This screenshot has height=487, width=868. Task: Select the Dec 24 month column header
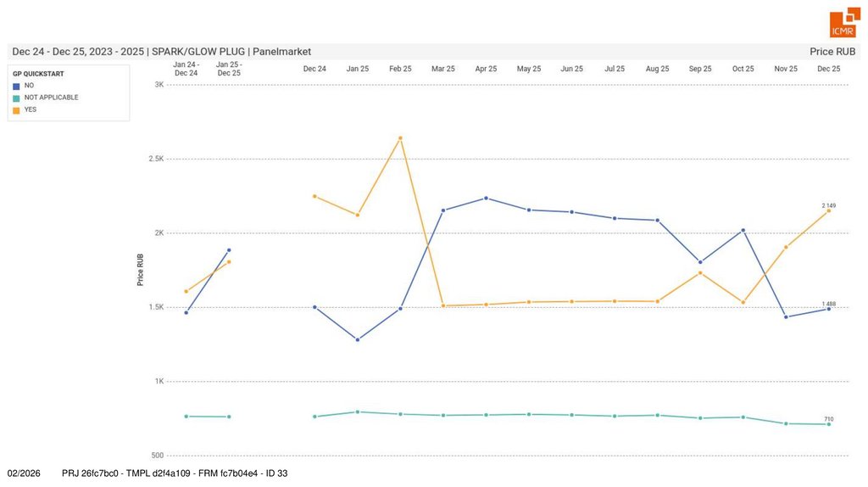click(314, 69)
